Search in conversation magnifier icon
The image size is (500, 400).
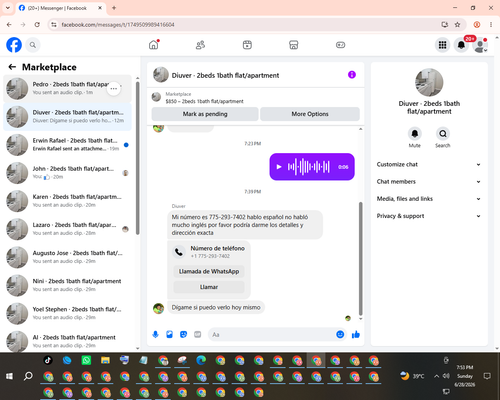click(x=443, y=134)
